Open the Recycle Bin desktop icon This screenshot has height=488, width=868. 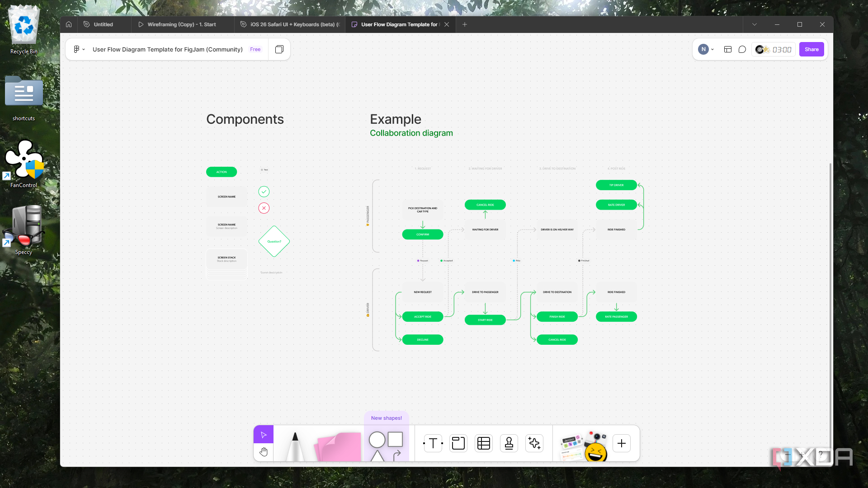tap(24, 29)
